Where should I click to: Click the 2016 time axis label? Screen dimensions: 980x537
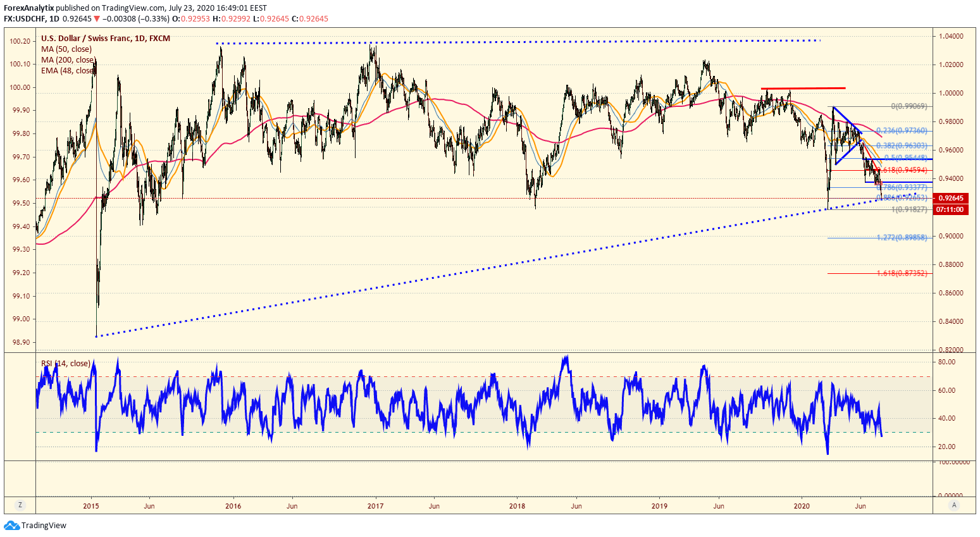[x=233, y=506]
